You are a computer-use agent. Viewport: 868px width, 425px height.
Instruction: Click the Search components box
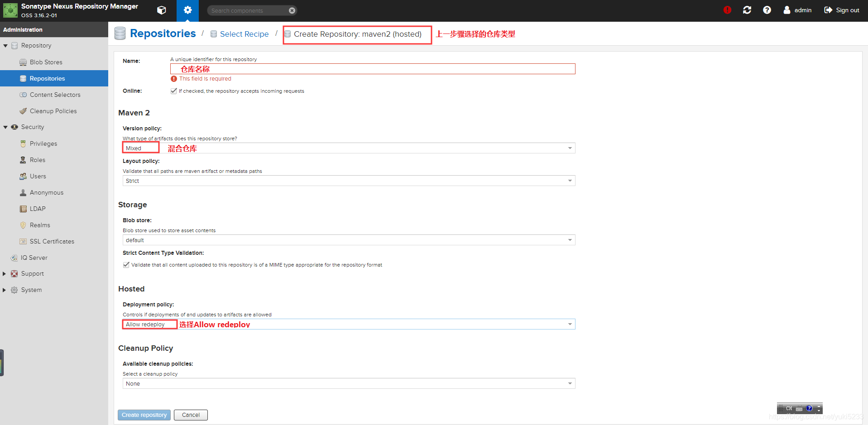coord(248,10)
